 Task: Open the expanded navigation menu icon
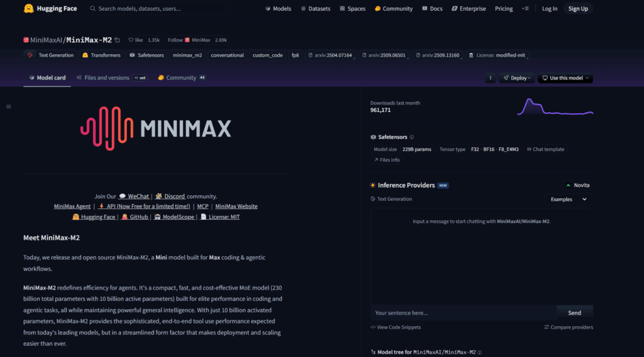(x=525, y=8)
